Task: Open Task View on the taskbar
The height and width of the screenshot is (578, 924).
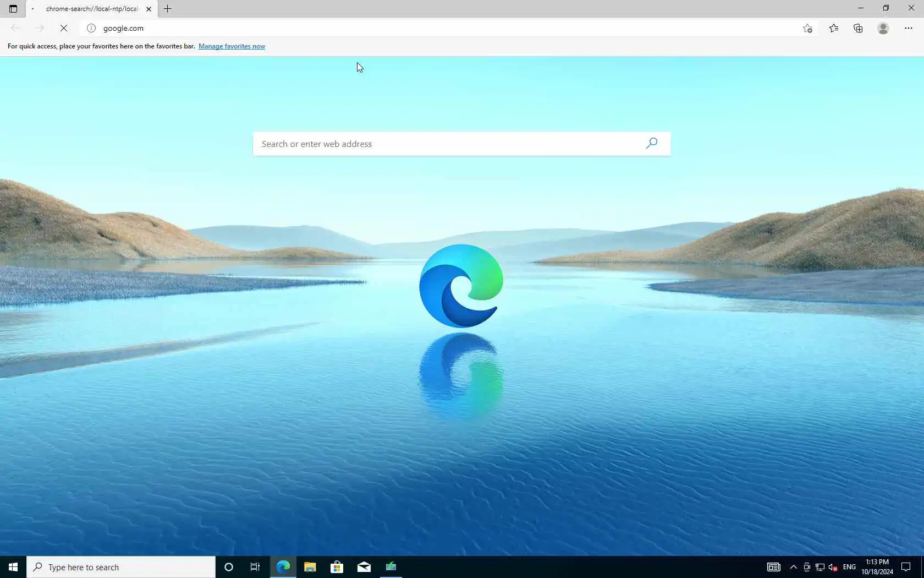Action: tap(255, 567)
